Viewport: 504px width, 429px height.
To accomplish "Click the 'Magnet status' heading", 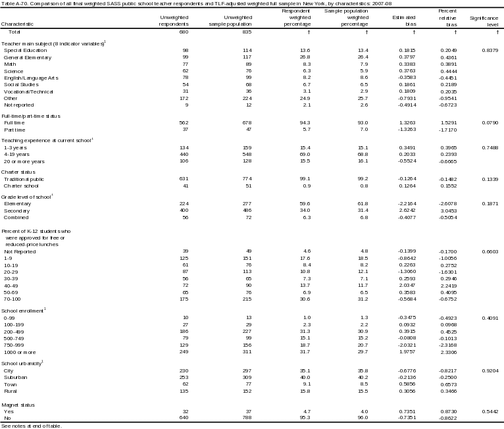I will (18, 405).
